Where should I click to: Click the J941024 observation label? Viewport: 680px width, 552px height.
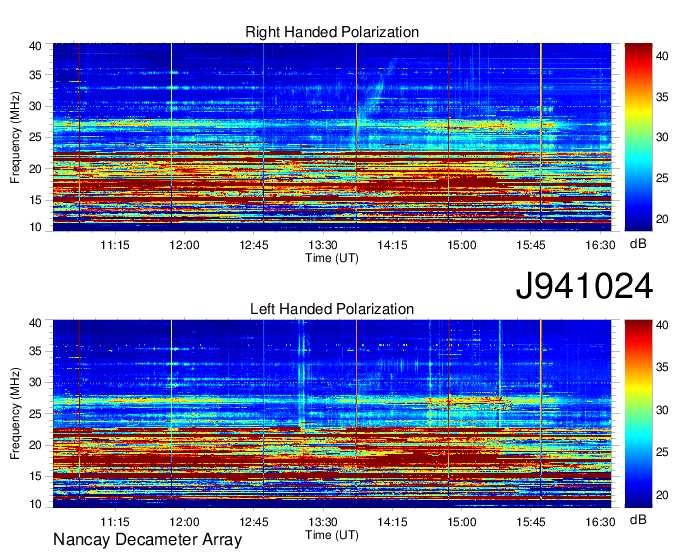tap(584, 286)
